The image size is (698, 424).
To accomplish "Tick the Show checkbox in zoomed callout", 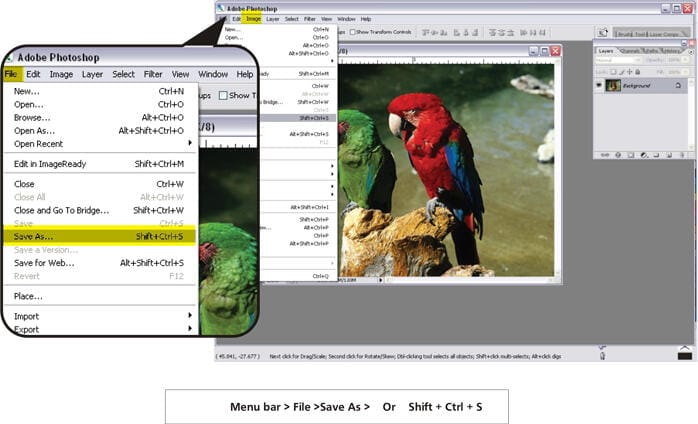I will 220,95.
